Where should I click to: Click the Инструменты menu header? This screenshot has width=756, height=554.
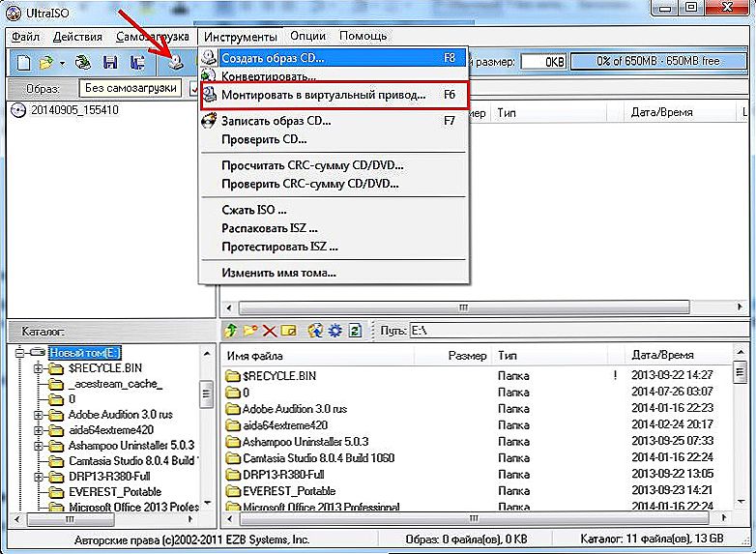point(240,37)
